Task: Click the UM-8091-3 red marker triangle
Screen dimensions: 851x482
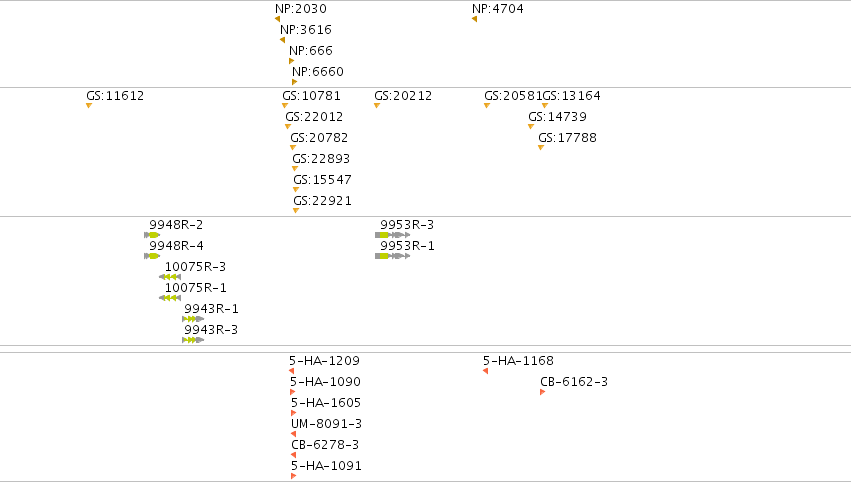Action: (x=294, y=434)
